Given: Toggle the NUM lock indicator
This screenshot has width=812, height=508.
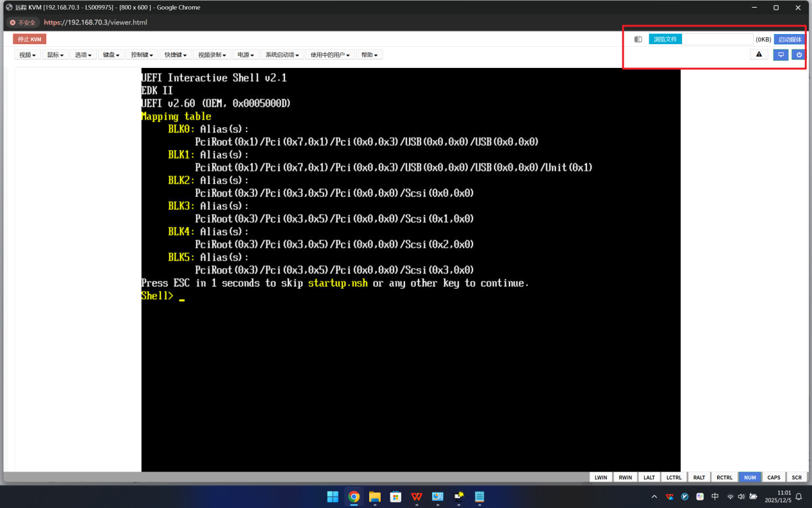Looking at the screenshot, I should click(x=750, y=477).
